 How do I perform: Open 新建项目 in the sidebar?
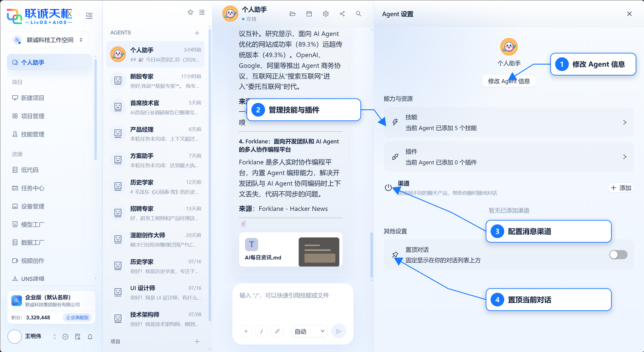[49, 98]
